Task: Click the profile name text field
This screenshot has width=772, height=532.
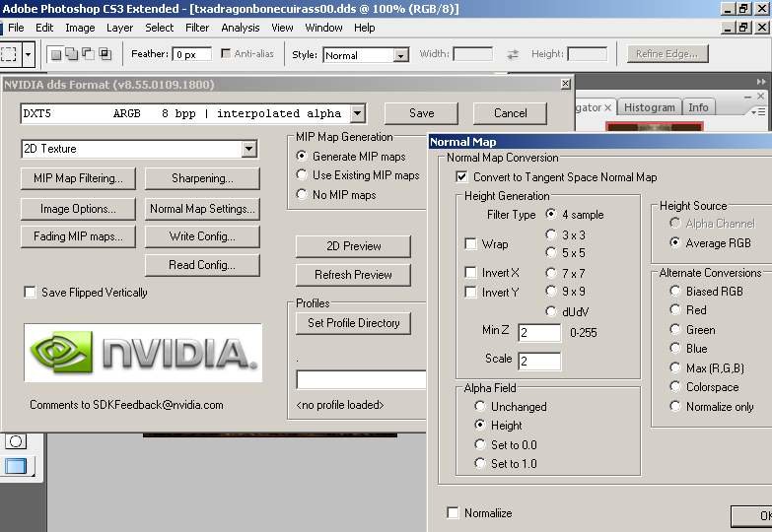Action: [362, 380]
